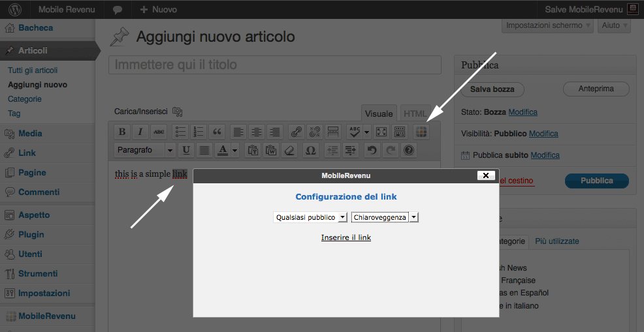Open the comments bubble in the admin bar
Image resolution: width=644 pixels, height=332 pixels.
point(118,9)
